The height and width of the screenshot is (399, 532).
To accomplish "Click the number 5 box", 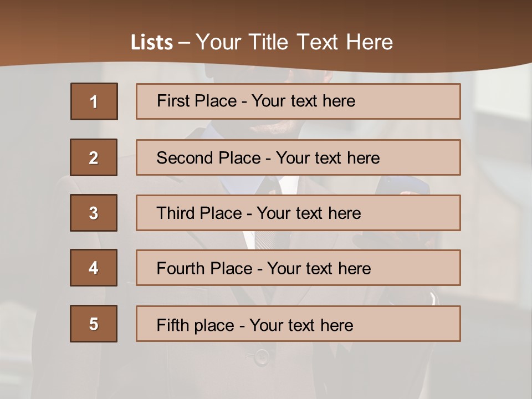I will tap(94, 324).
